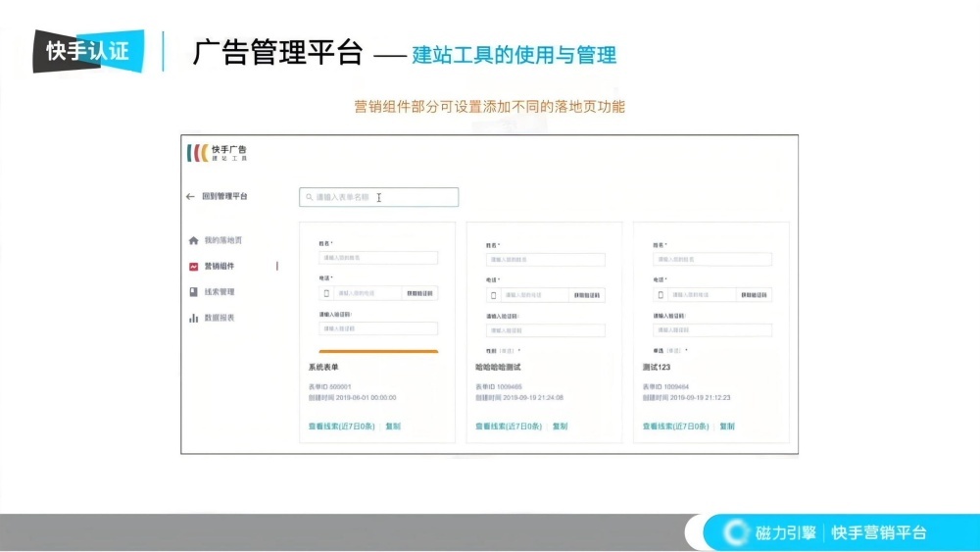Click the phone icon in 哈哈哈哈测试 card
Viewport: 980px width, 552px height.
point(493,295)
